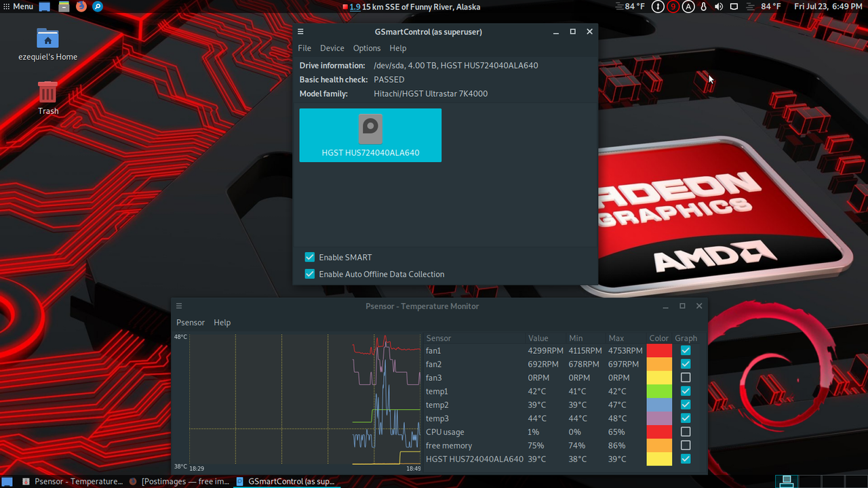
Task: Open the File menu in GSmartControl
Action: pos(304,48)
